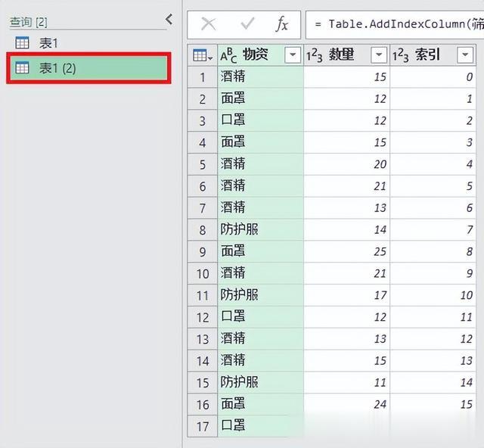This screenshot has width=484, height=448.
Task: Select the 数量 column header
Action: coord(347,55)
